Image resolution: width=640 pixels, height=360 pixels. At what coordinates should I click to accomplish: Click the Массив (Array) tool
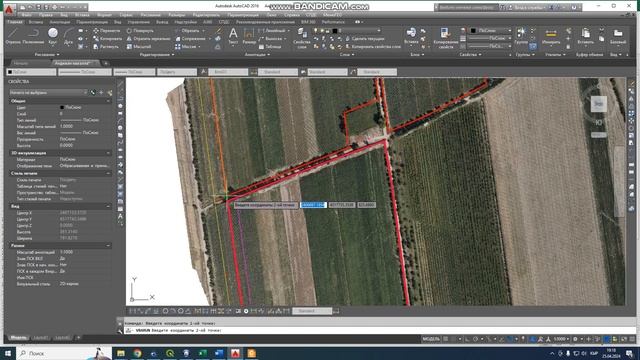pyautogui.click(x=186, y=47)
